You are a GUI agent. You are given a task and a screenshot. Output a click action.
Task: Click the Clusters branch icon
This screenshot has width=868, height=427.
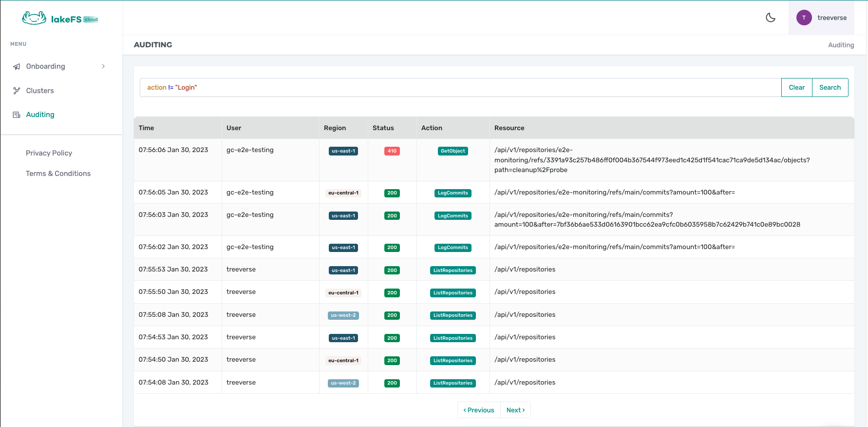17,91
